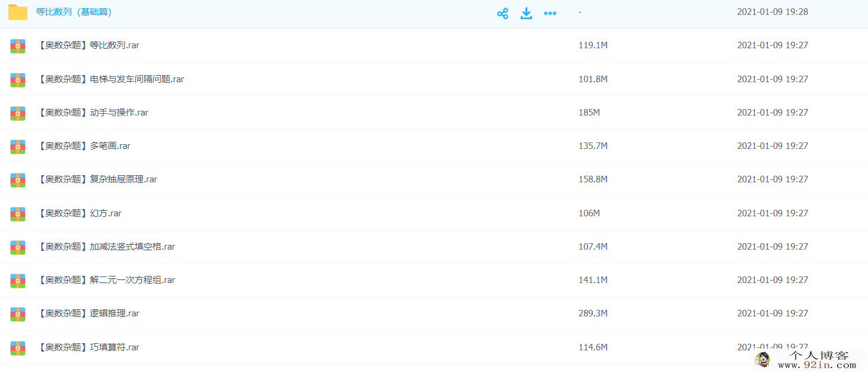Screen dimensions: 868x373
Task: Select file 【奥数杂题】幻方.rar
Action: (79, 213)
